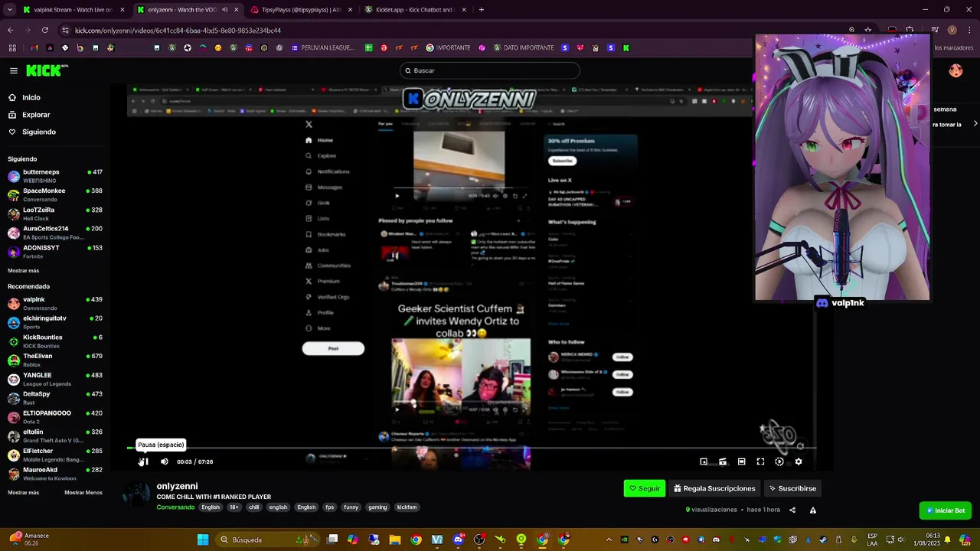980x551 pixels.
Task: Click the Iniciar Bot button
Action: click(x=946, y=510)
